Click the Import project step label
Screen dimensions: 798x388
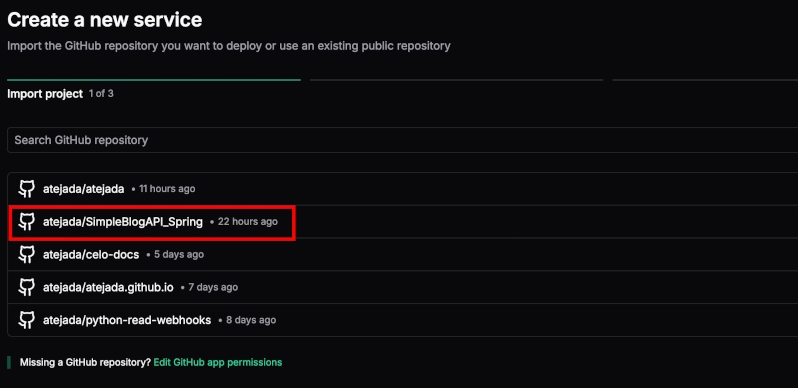click(x=45, y=94)
